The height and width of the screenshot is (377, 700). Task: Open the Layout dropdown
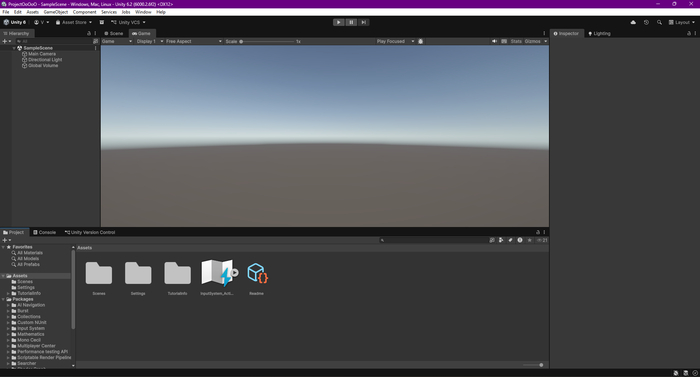coord(682,22)
